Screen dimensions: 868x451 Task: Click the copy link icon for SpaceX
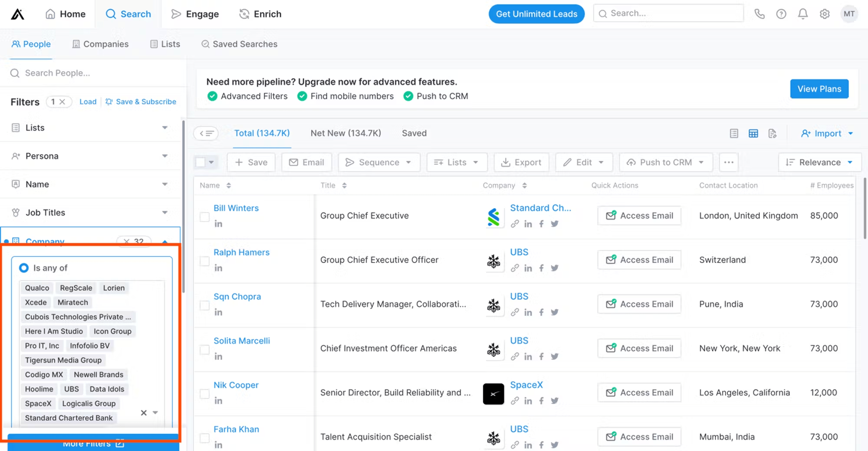click(515, 400)
